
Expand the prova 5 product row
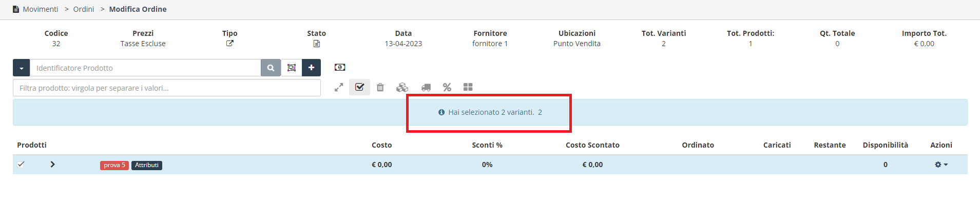52,165
